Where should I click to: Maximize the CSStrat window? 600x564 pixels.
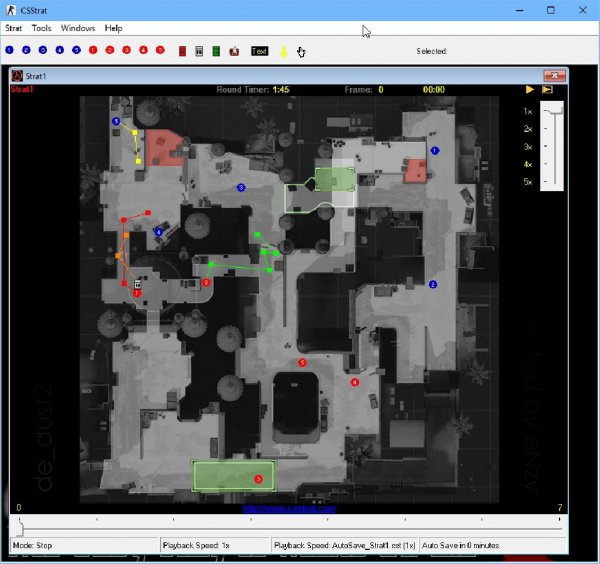(x=551, y=10)
